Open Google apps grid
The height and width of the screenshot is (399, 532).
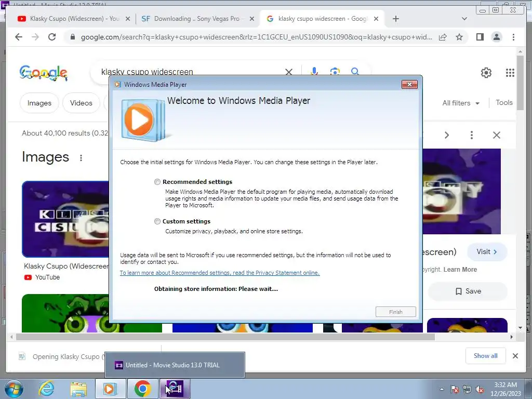click(x=510, y=73)
